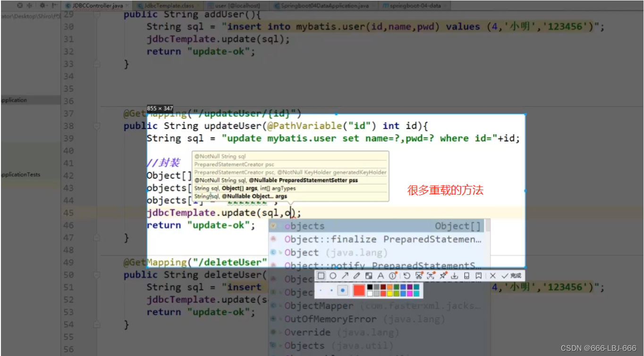
Task: Place the cursor in the line 45 jdbcTemplate.update(sql,o) code
Action: point(224,213)
